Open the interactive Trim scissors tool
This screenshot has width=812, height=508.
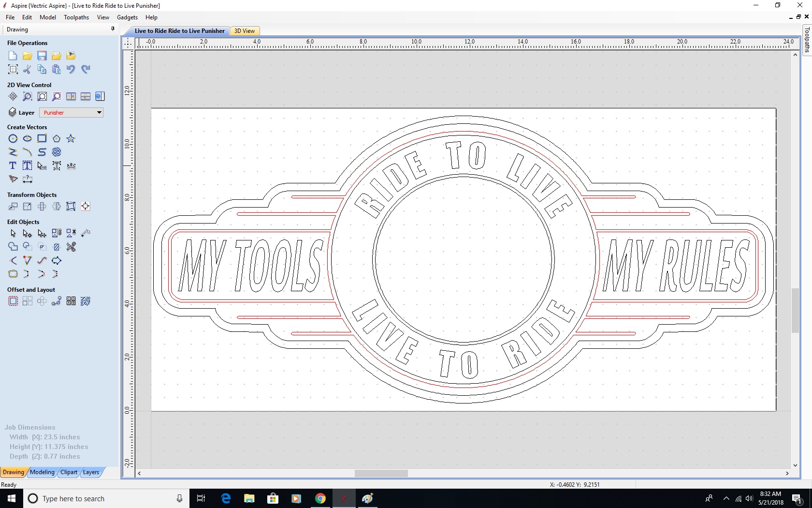pos(71,247)
